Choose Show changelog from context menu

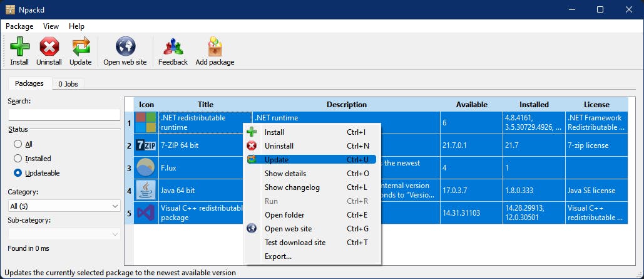(292, 187)
